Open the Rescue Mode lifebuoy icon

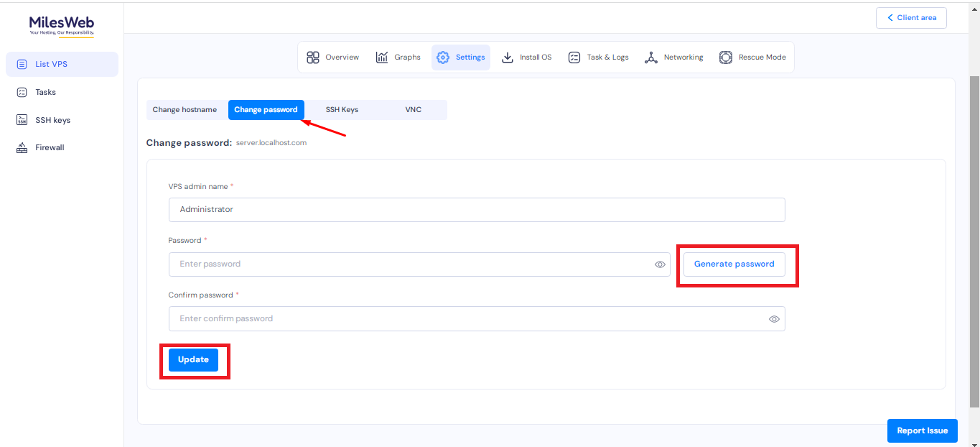click(726, 57)
